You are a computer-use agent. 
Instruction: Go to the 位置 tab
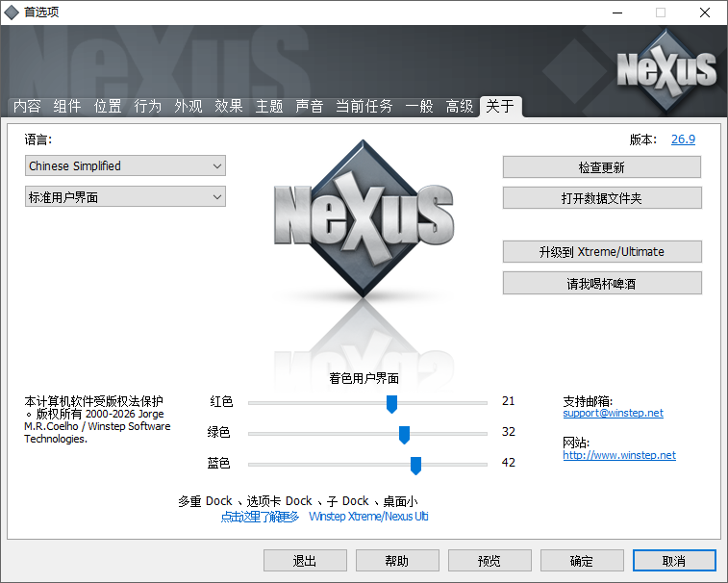(108, 107)
